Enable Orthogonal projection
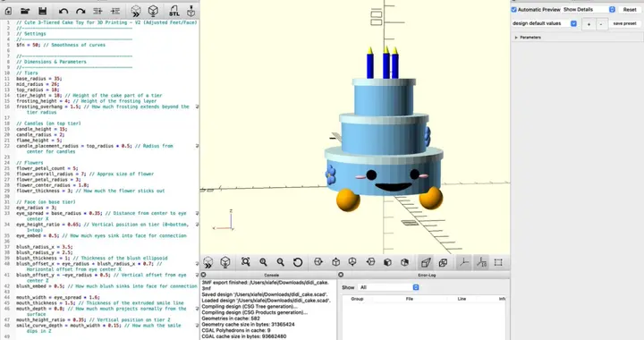Viewport: 644px width, 340px height. (443, 262)
